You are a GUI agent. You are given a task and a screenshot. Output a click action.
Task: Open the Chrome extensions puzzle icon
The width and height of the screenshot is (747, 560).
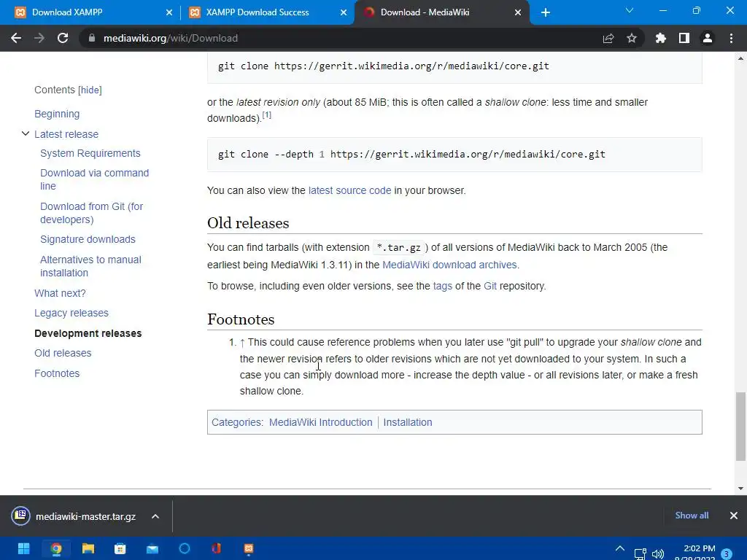661,38
